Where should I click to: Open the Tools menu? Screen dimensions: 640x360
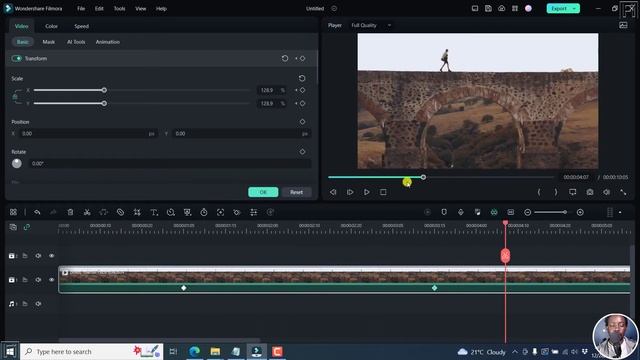120,9
